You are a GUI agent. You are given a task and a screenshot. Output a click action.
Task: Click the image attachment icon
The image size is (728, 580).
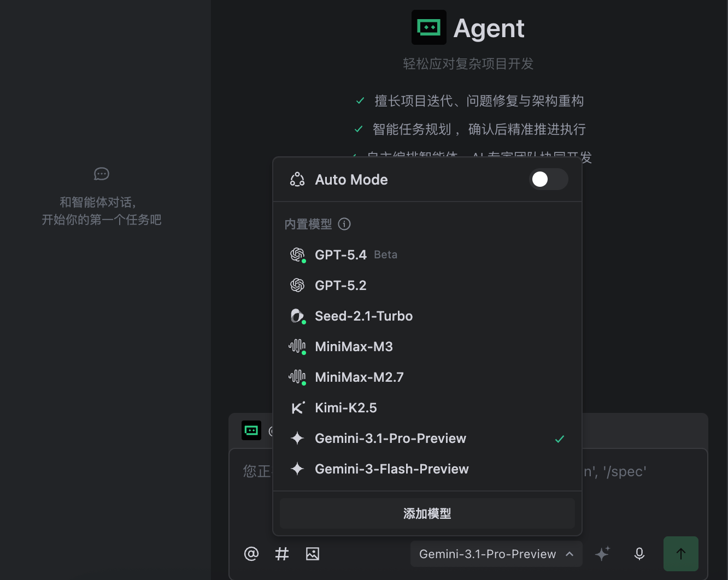[313, 554]
